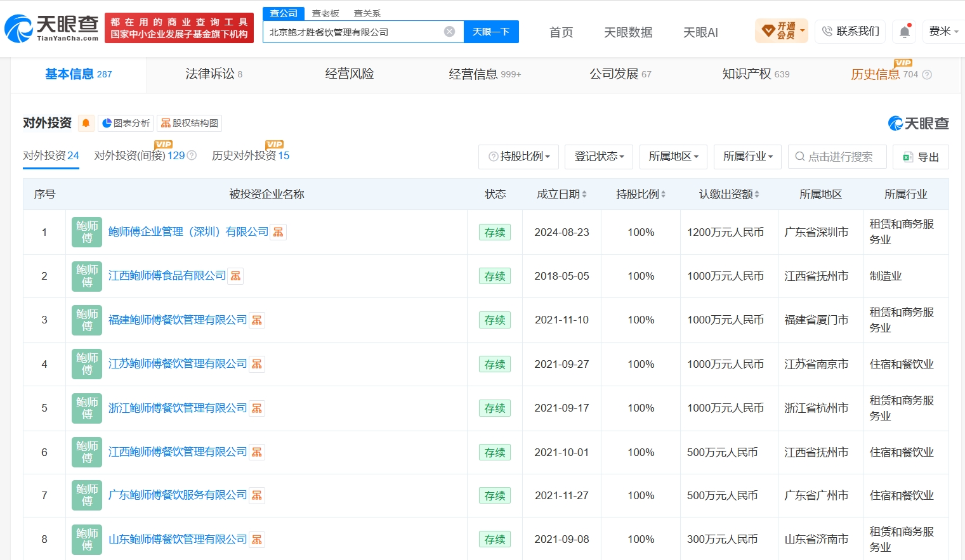
Task: Go to 首页 in top navigation
Action: coord(561,32)
